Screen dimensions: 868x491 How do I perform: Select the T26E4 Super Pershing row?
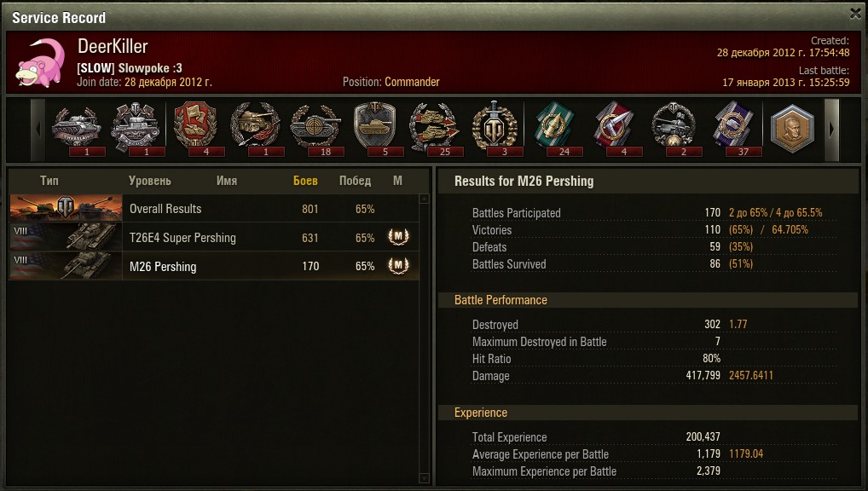click(x=214, y=238)
